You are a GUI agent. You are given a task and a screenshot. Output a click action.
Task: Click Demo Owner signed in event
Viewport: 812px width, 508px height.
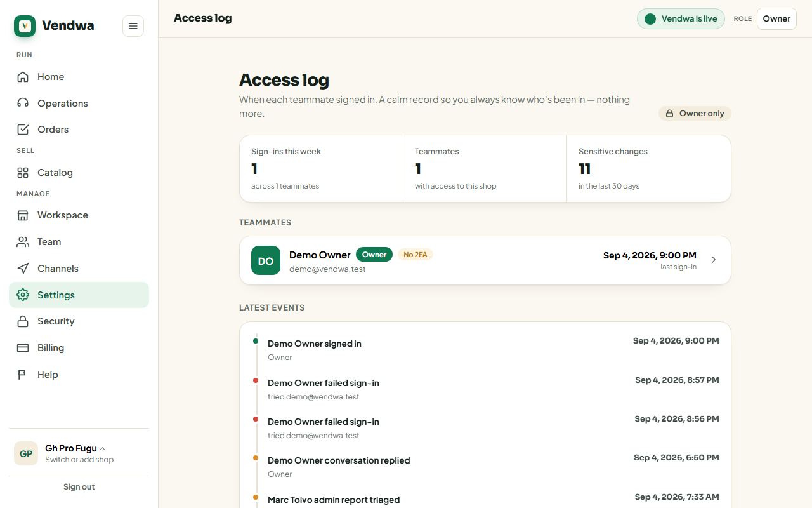click(x=486, y=349)
